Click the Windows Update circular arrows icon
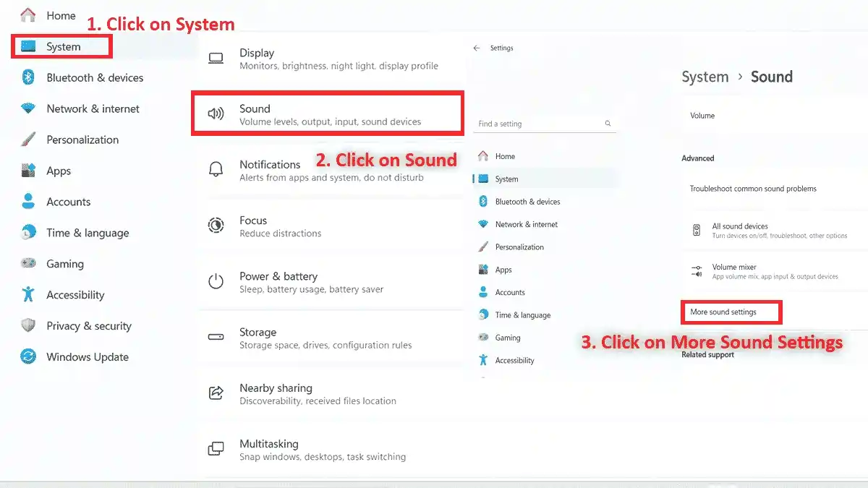This screenshot has height=488, width=868. [28, 356]
